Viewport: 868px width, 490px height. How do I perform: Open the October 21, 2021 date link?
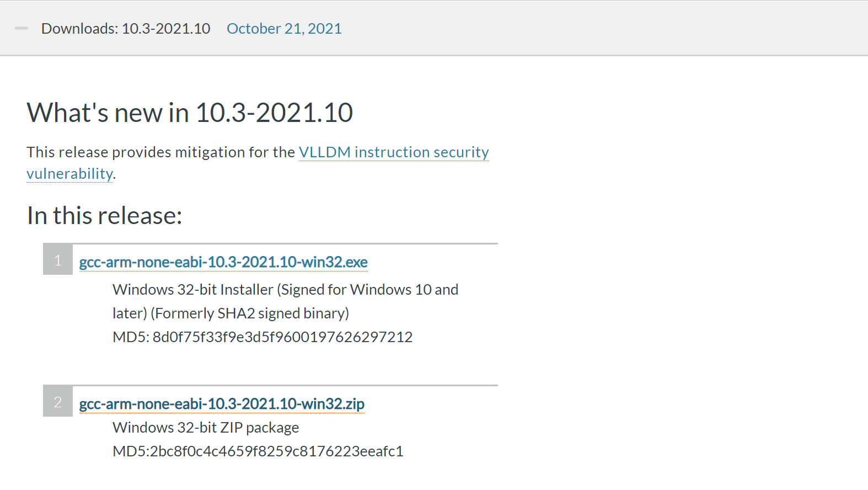click(284, 29)
